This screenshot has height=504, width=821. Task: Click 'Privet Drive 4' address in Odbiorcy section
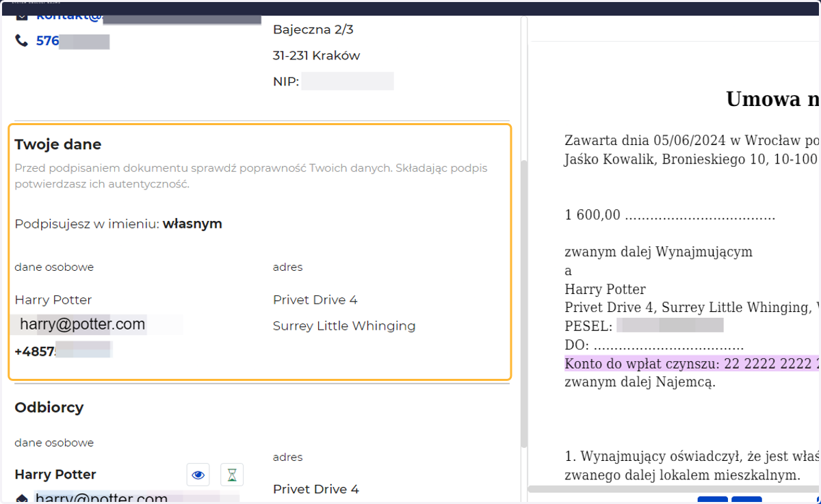(315, 489)
